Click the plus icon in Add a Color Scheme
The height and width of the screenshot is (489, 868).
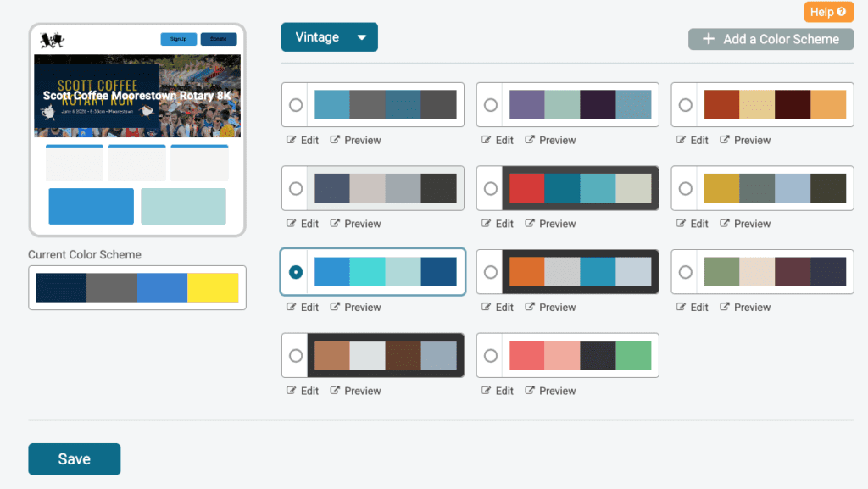click(709, 39)
